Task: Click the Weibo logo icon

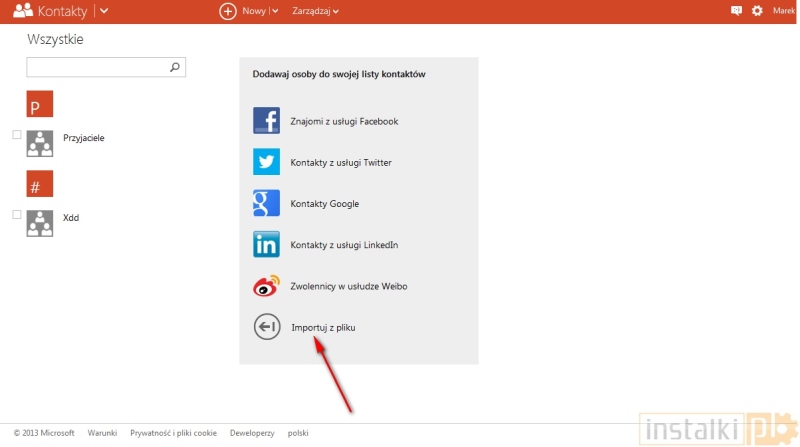Action: coord(266,286)
